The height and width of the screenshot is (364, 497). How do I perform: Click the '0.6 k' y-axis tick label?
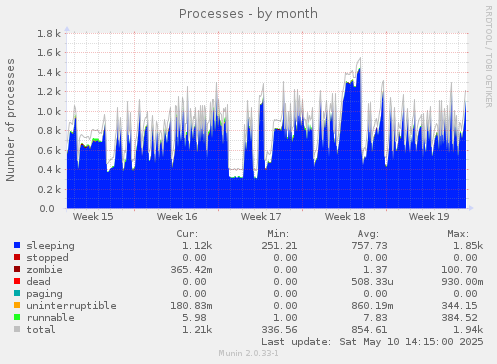pos(49,150)
